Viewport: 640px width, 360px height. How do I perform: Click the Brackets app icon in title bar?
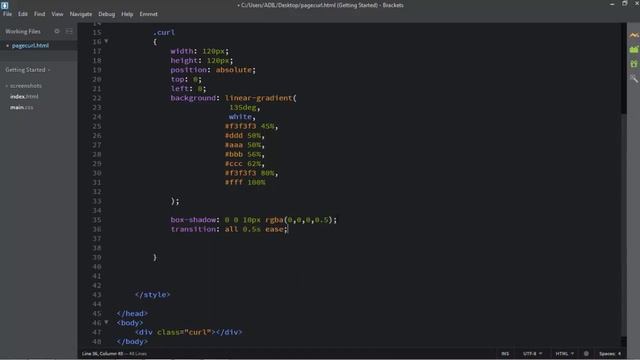(x=4, y=5)
